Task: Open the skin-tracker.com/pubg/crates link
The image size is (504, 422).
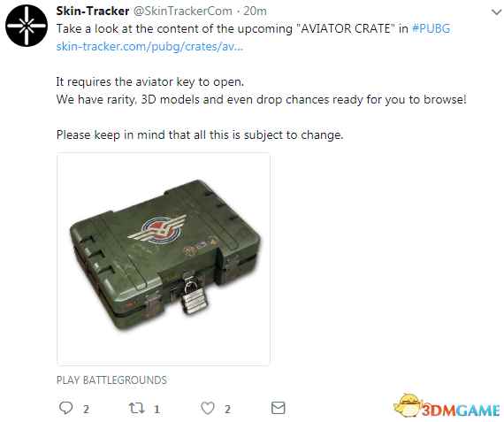Action: [x=149, y=47]
